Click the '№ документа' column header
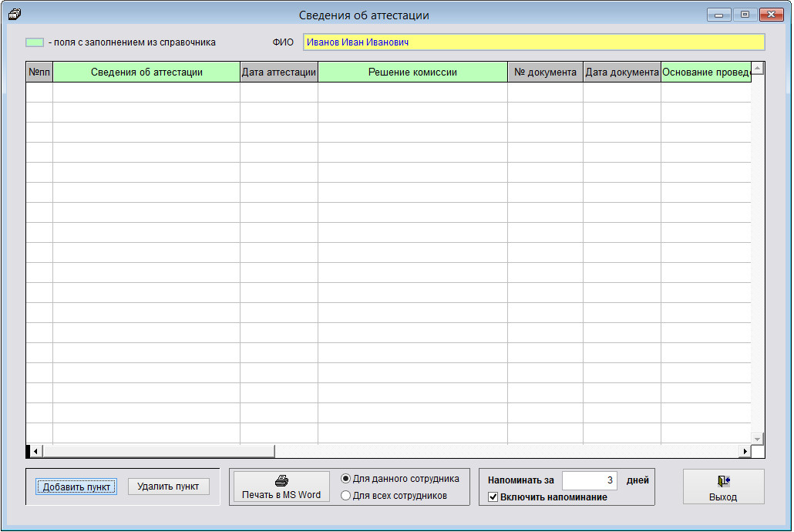The width and height of the screenshot is (794, 532). pos(545,72)
